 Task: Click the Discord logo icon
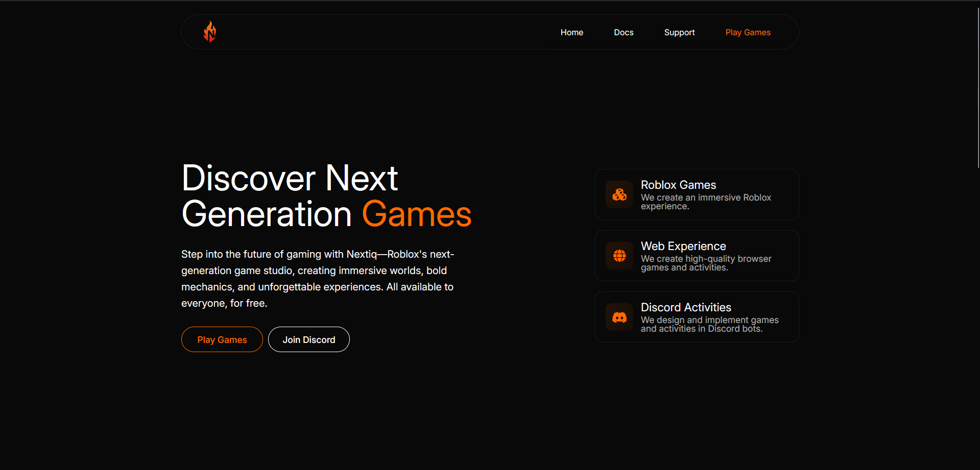[619, 317]
